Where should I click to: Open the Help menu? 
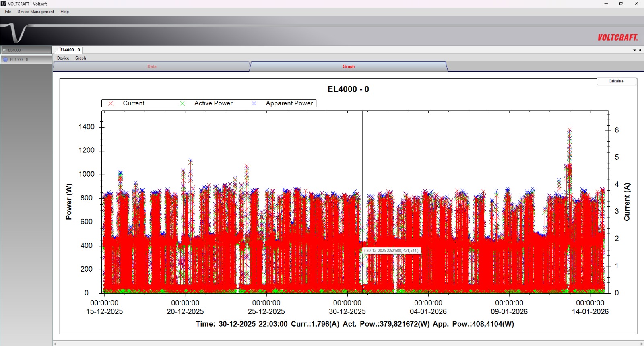64,12
